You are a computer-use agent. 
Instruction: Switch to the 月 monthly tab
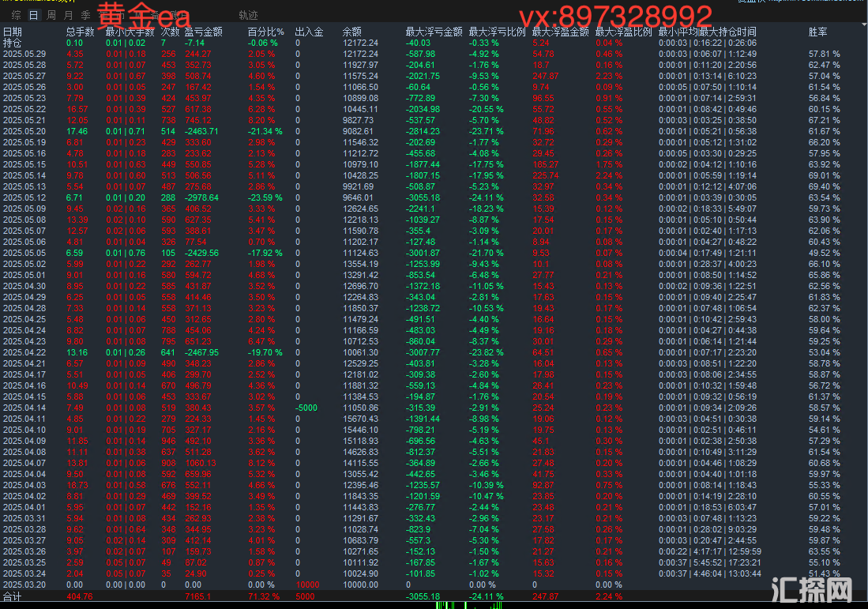coord(68,15)
